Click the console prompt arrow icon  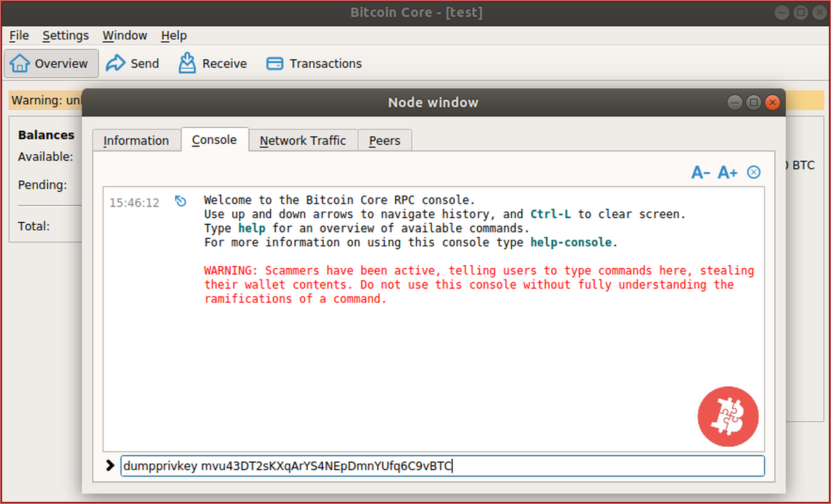point(110,466)
